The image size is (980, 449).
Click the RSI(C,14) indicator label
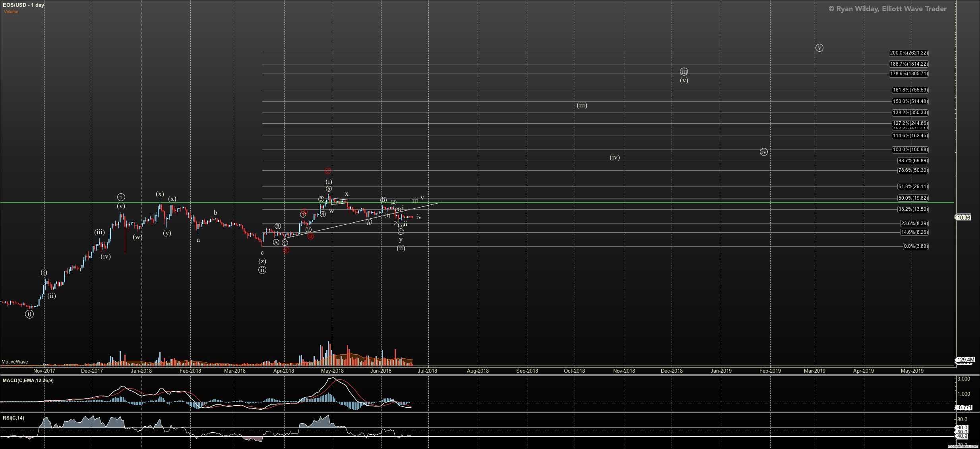click(x=14, y=418)
